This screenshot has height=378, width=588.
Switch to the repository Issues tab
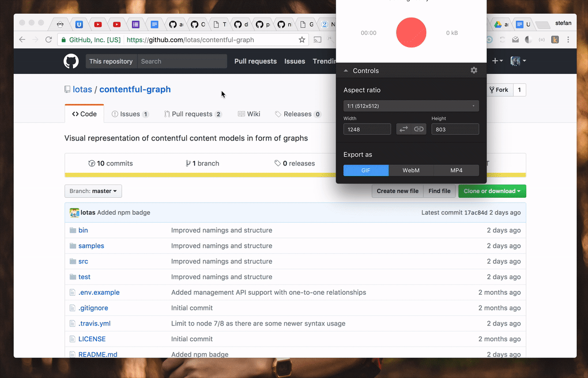click(130, 114)
